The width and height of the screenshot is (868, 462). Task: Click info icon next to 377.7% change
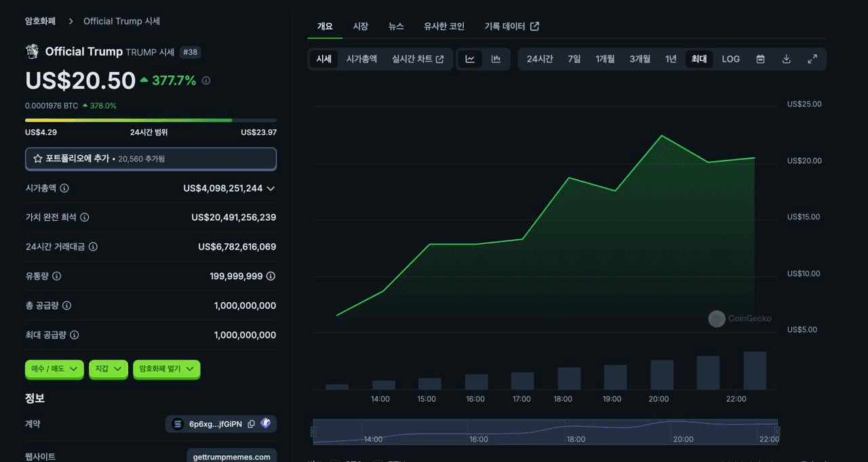[206, 81]
